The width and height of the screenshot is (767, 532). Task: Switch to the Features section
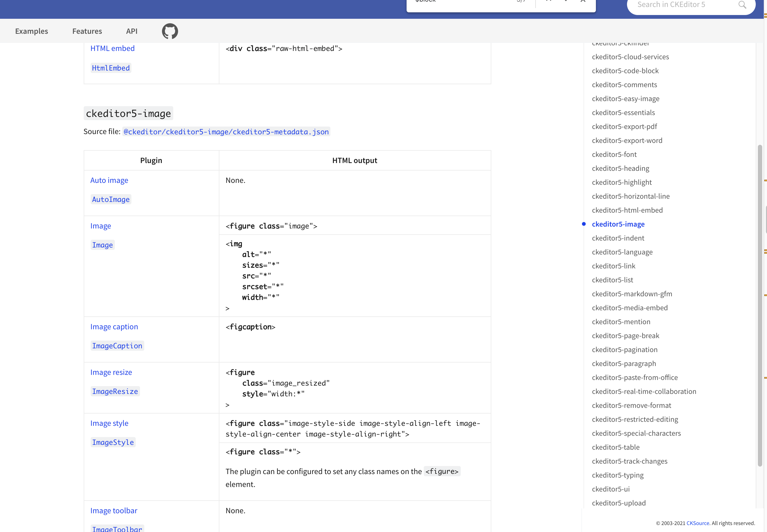click(x=87, y=31)
